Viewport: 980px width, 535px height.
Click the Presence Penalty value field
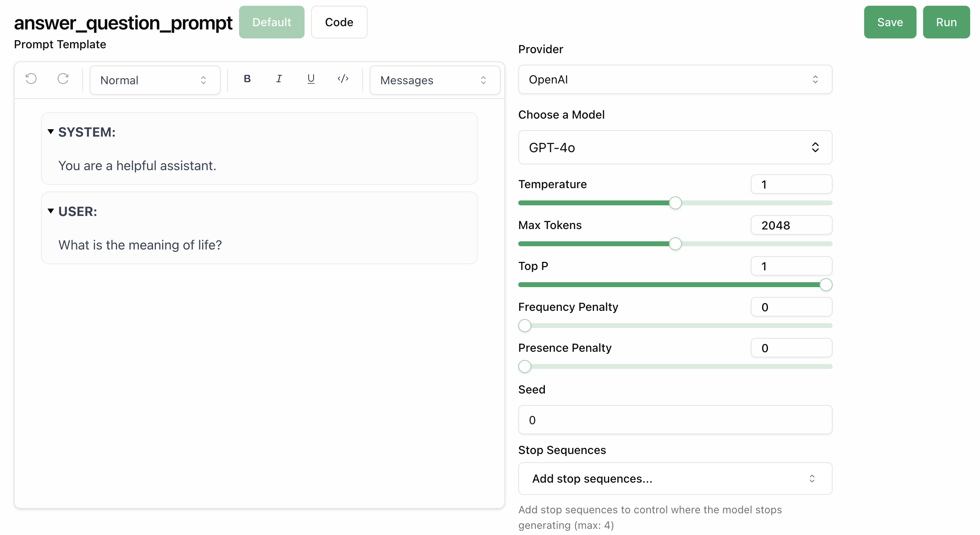coord(792,348)
